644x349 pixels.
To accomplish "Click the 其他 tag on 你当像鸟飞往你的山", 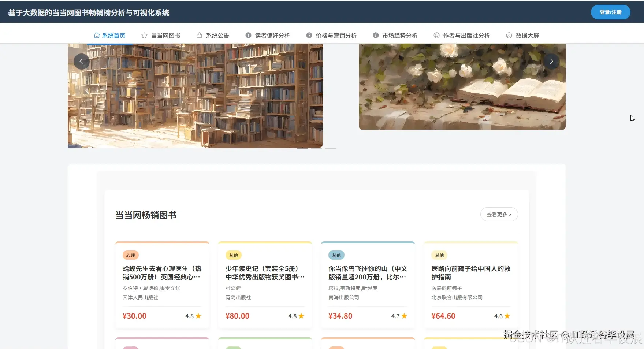I will [x=336, y=255].
